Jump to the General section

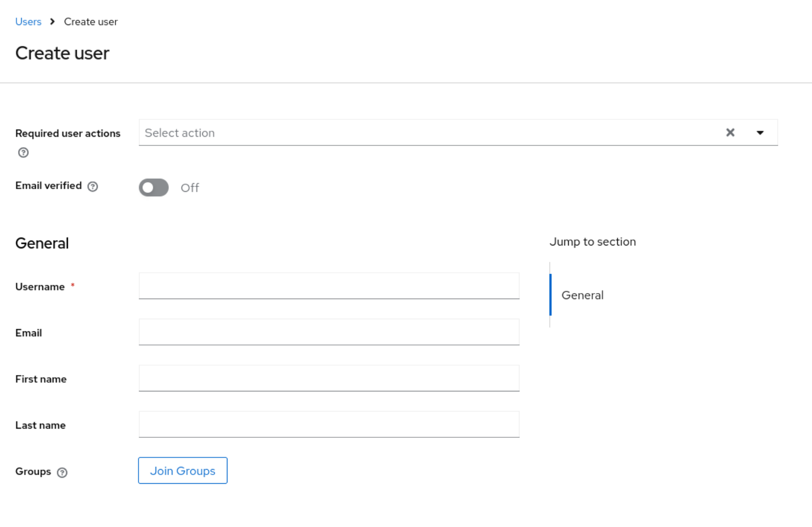[582, 295]
